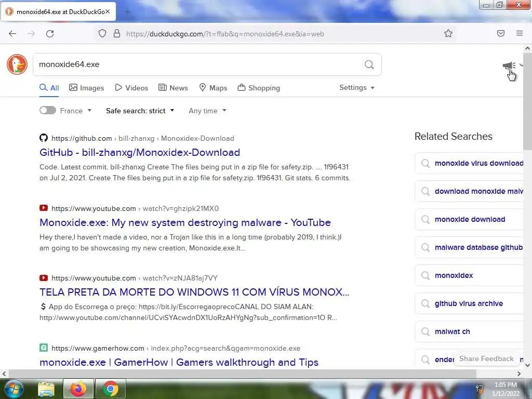The image size is (532, 399).
Task: Open Monoxide.exe system destroying malware result
Action: coord(185,222)
